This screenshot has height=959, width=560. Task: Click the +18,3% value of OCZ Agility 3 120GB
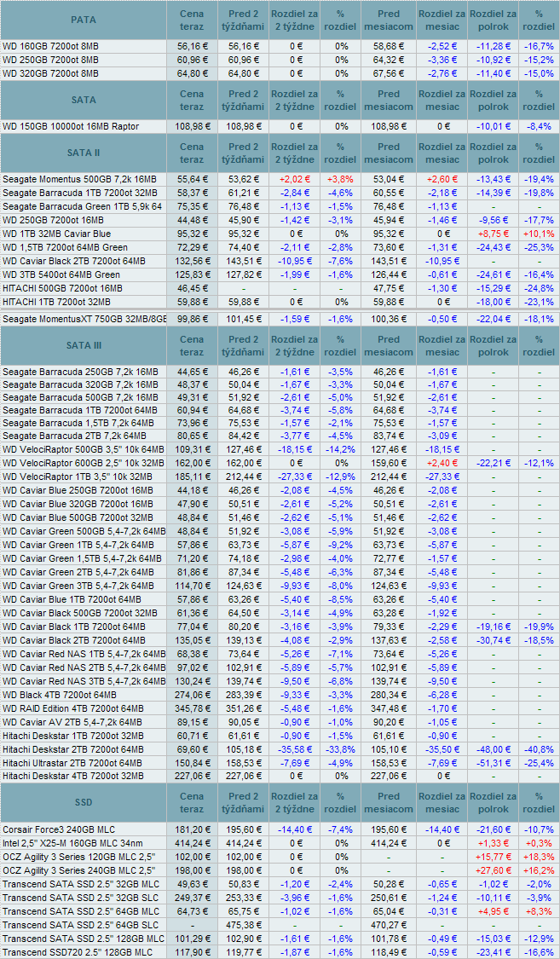pos(540,857)
